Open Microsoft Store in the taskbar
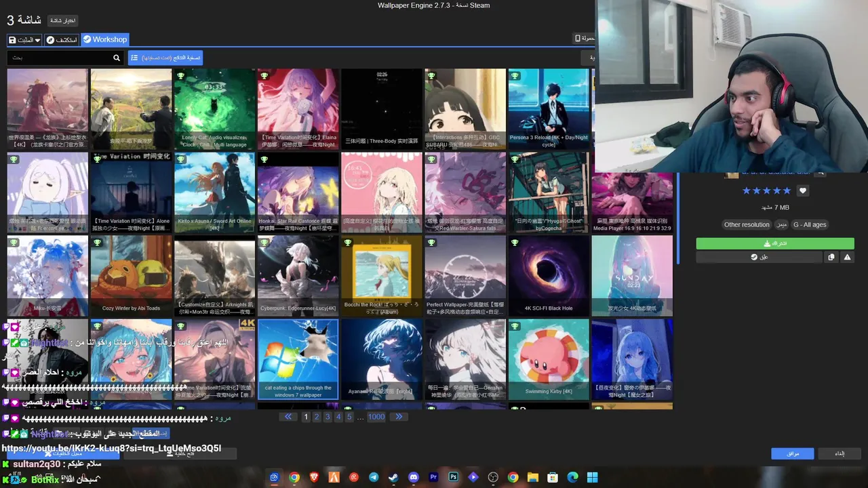The image size is (868, 488). [x=553, y=477]
